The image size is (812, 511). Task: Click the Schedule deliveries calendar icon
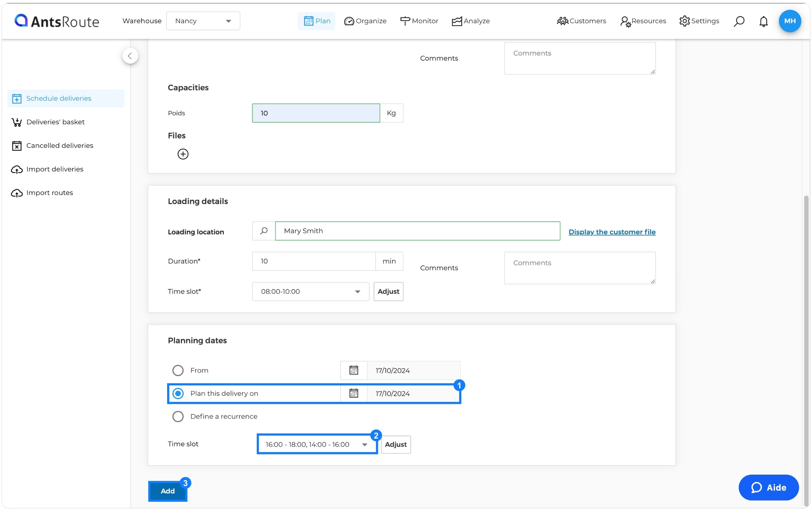(17, 98)
